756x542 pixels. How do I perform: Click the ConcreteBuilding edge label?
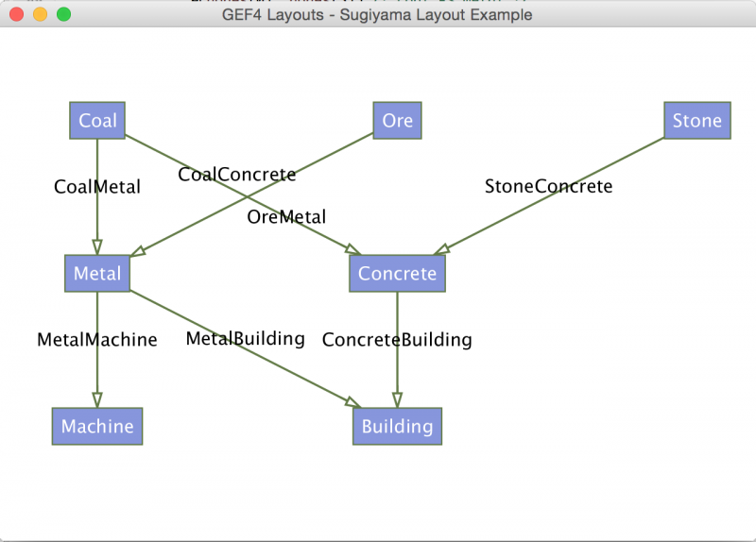coord(397,340)
